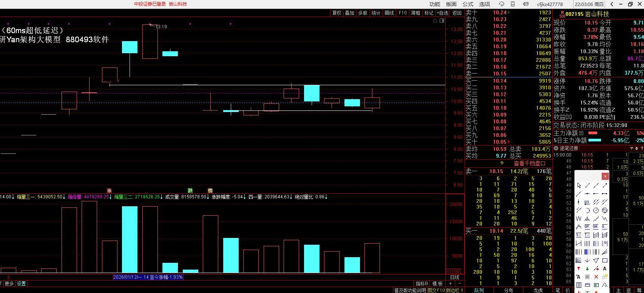Viewport: 644px width, 293px height.
Task: Toggle the 简框 simple frame mode
Action: pyautogui.click(x=415, y=13)
